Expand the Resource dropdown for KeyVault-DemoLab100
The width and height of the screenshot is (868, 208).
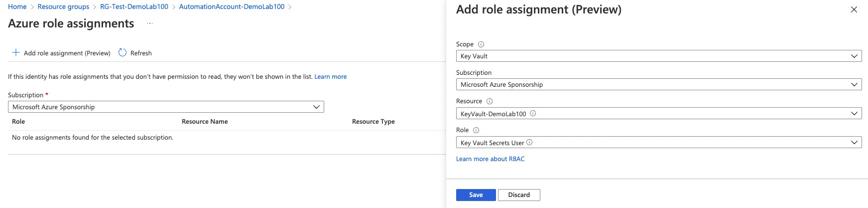point(658,114)
